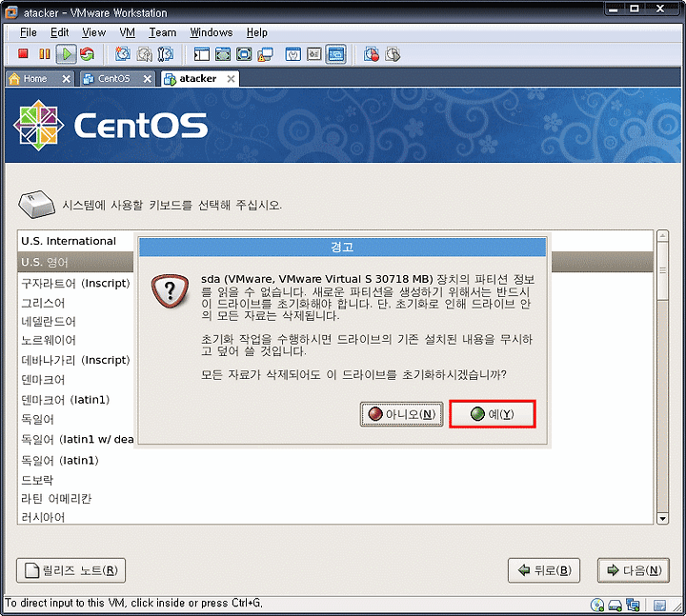Click the replay recording toolbar icon
This screenshot has height=616, width=686.
[x=393, y=54]
